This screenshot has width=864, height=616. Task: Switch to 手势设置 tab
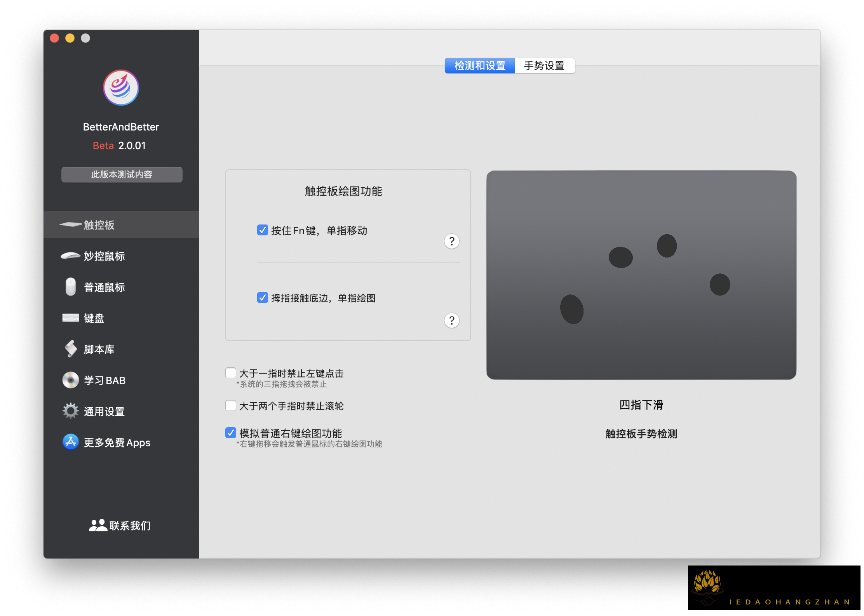pos(544,66)
